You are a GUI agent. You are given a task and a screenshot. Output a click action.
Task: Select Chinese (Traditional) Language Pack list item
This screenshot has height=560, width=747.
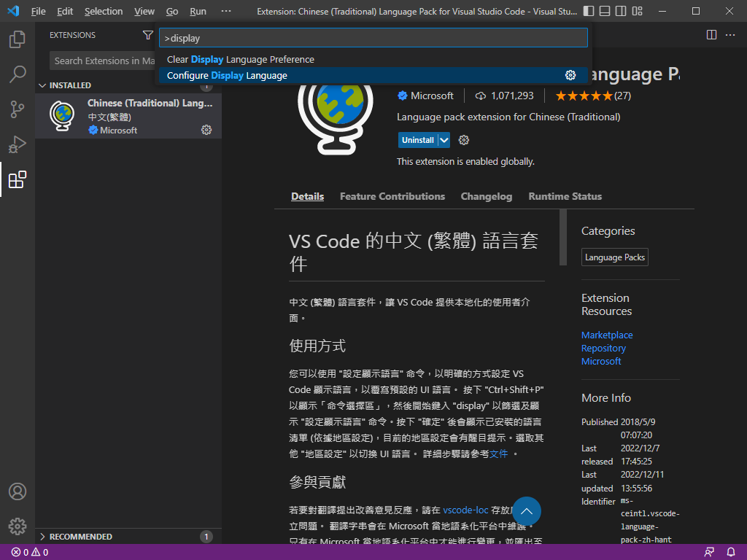click(128, 116)
